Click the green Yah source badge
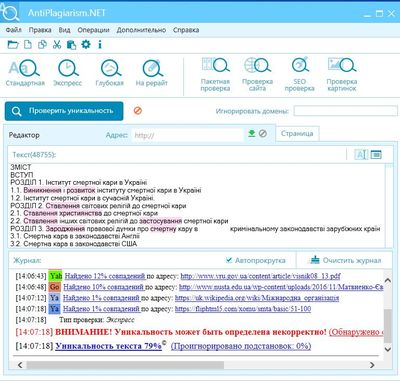Viewport: 400px width, 381px height. tap(55, 276)
